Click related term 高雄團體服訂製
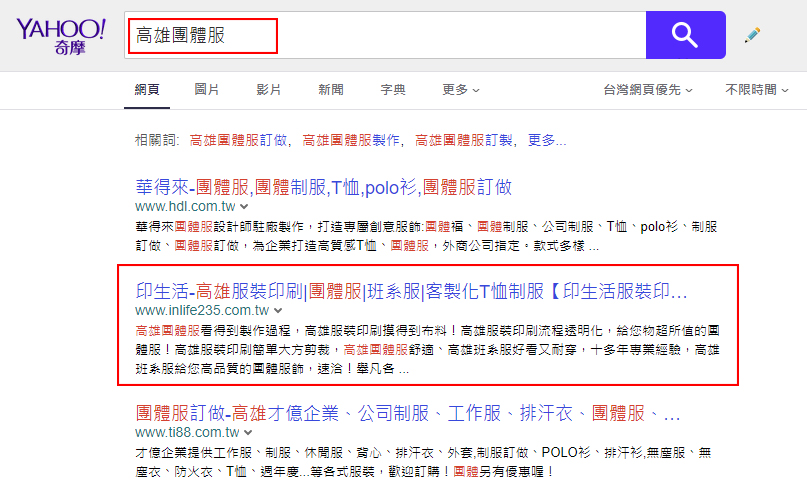 tap(464, 140)
